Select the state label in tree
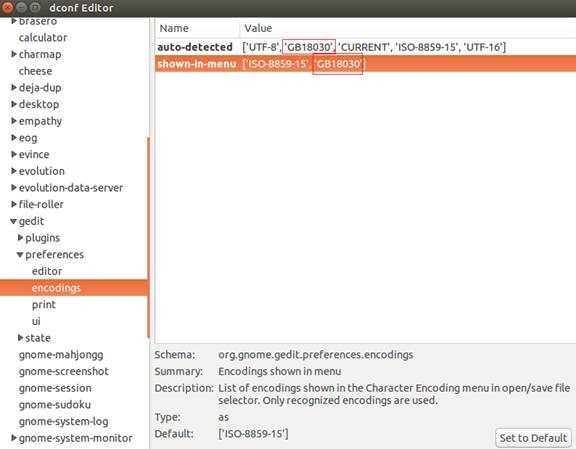The image size is (576, 449). [38, 338]
